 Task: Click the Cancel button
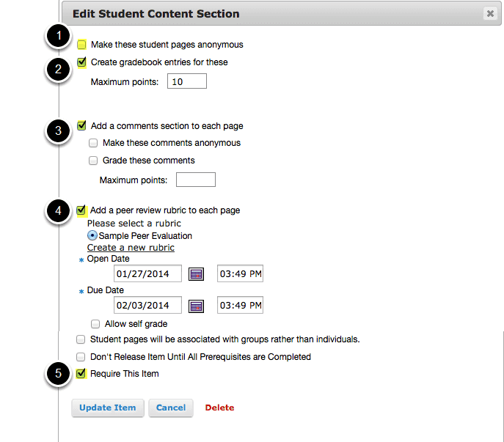[171, 408]
